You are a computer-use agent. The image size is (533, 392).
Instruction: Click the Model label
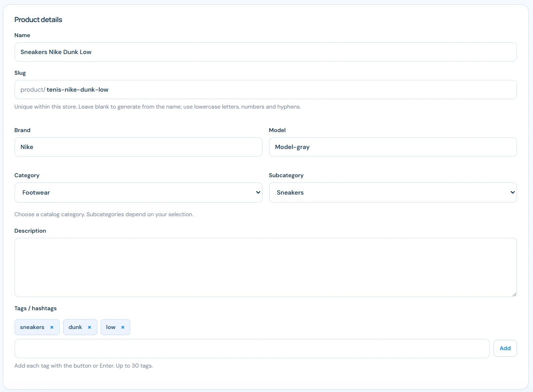(277, 130)
